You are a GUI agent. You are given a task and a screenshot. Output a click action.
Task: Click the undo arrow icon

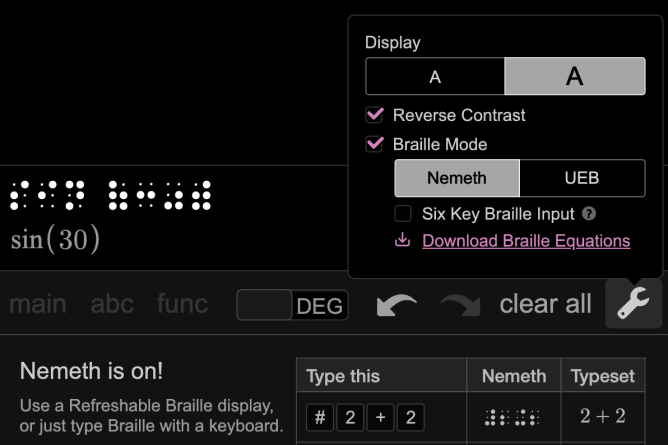click(x=396, y=305)
